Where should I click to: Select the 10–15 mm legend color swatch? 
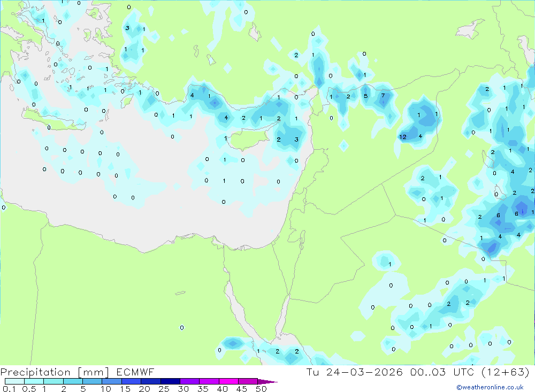(112, 381)
